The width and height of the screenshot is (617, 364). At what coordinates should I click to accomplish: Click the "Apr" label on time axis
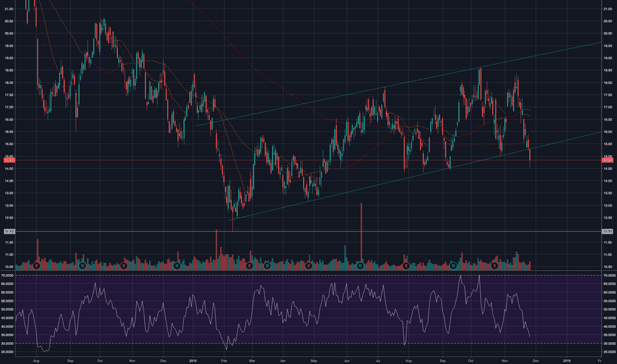pyautogui.click(x=283, y=361)
